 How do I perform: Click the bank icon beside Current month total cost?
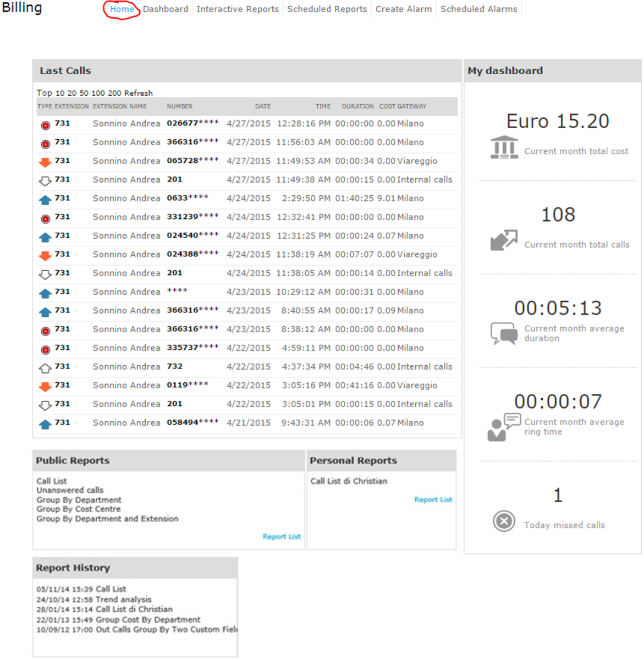click(504, 147)
